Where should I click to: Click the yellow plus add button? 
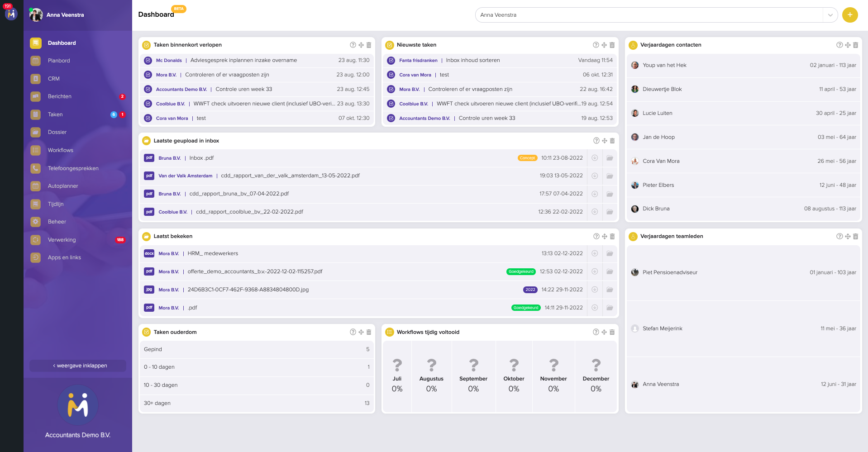tap(850, 15)
